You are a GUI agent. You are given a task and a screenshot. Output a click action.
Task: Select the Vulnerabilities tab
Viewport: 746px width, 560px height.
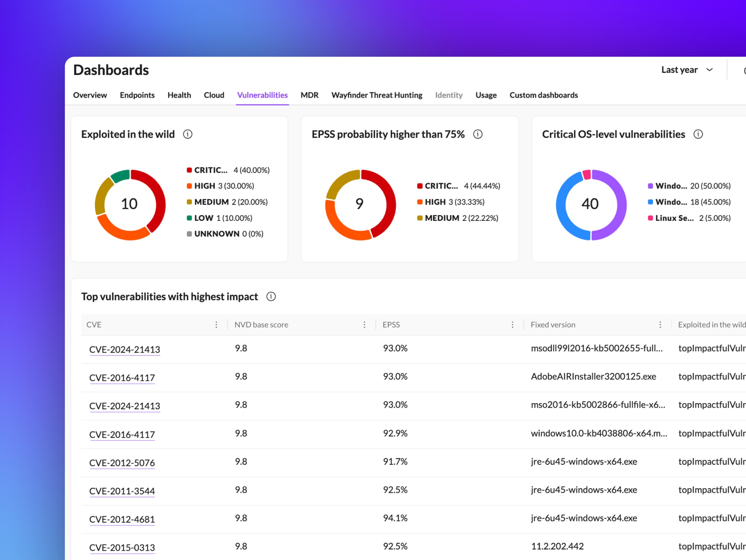pyautogui.click(x=262, y=95)
